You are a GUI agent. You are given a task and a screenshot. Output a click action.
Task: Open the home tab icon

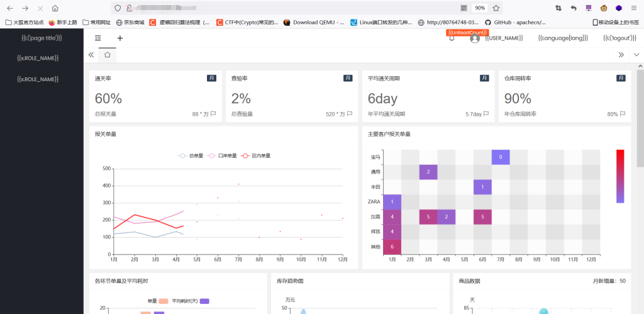tap(107, 55)
